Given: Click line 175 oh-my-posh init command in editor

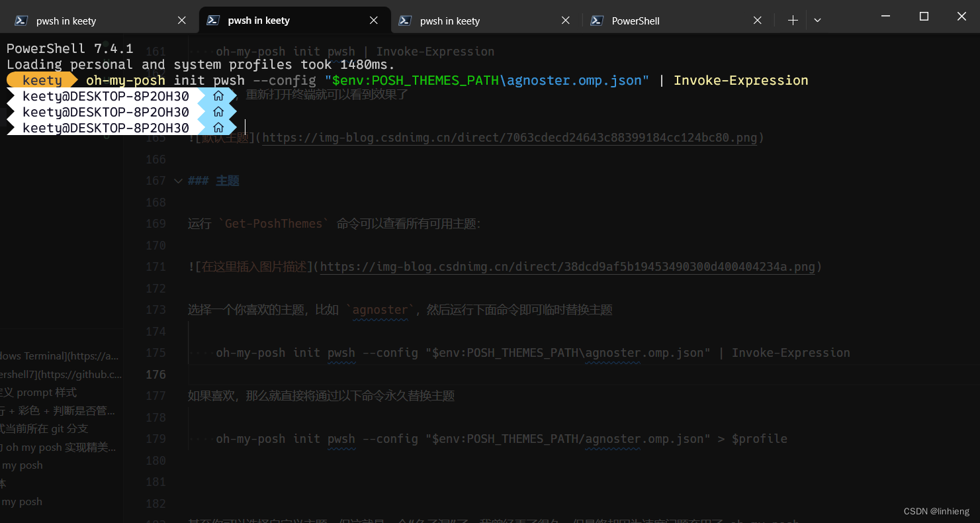Looking at the screenshot, I should pos(533,353).
